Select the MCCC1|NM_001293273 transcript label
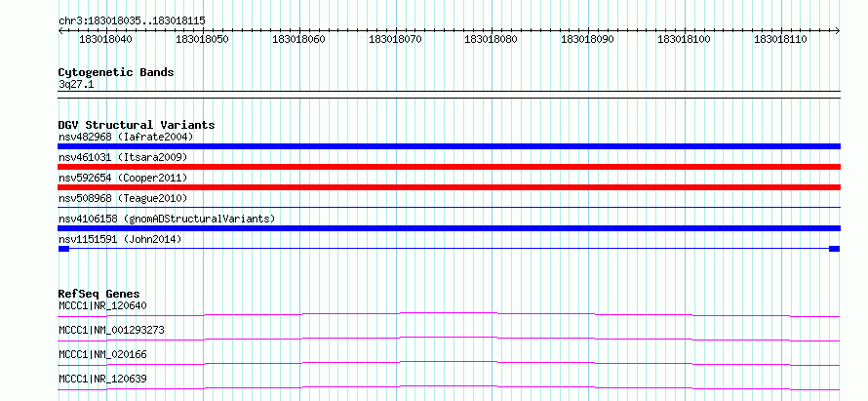The width and height of the screenshot is (868, 401). click(111, 330)
